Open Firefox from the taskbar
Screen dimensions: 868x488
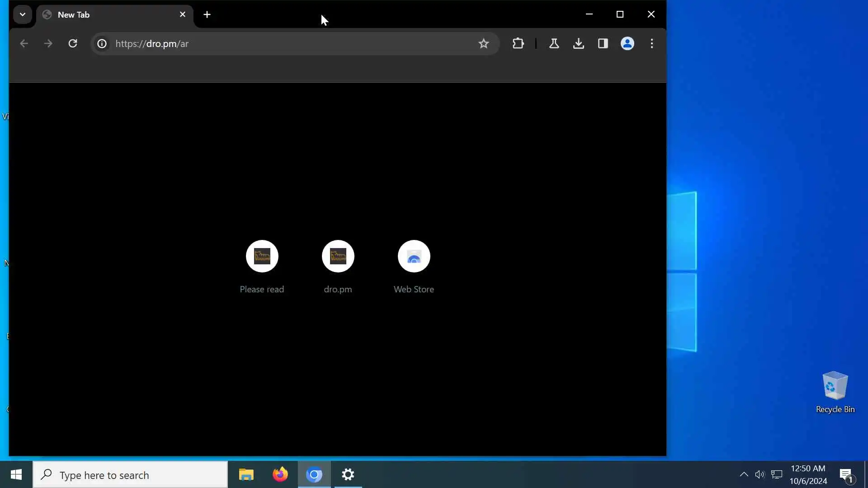280,474
